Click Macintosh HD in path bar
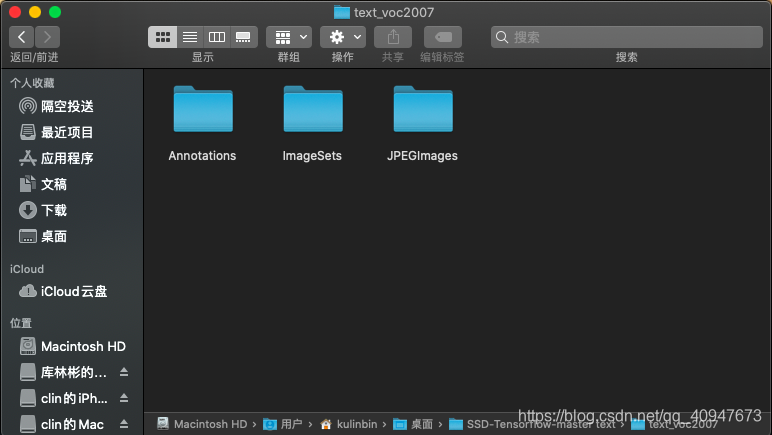The height and width of the screenshot is (435, 772). pos(202,424)
